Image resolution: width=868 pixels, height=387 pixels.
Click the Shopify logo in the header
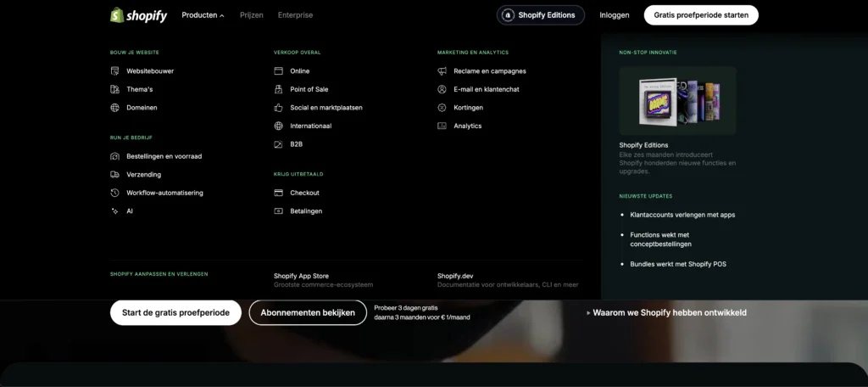[138, 15]
